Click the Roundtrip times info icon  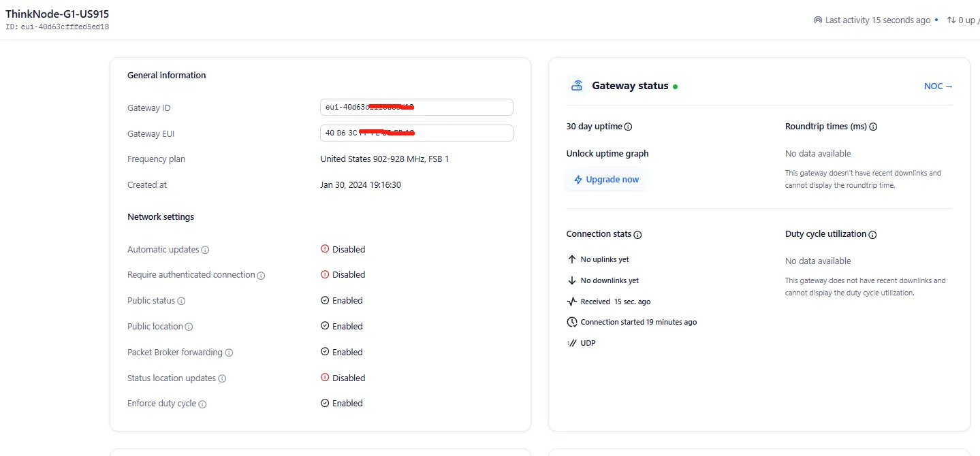point(873,127)
